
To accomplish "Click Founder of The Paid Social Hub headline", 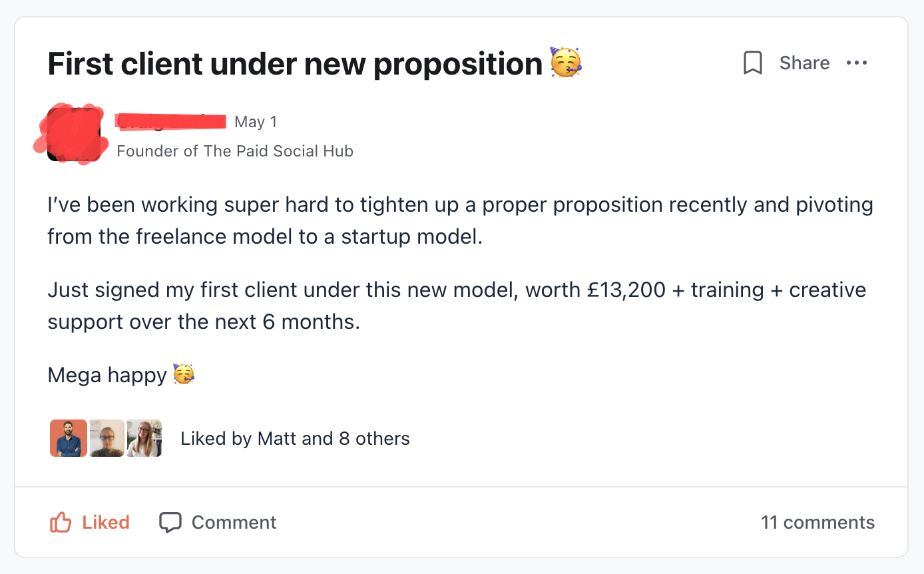I will pyautogui.click(x=234, y=151).
